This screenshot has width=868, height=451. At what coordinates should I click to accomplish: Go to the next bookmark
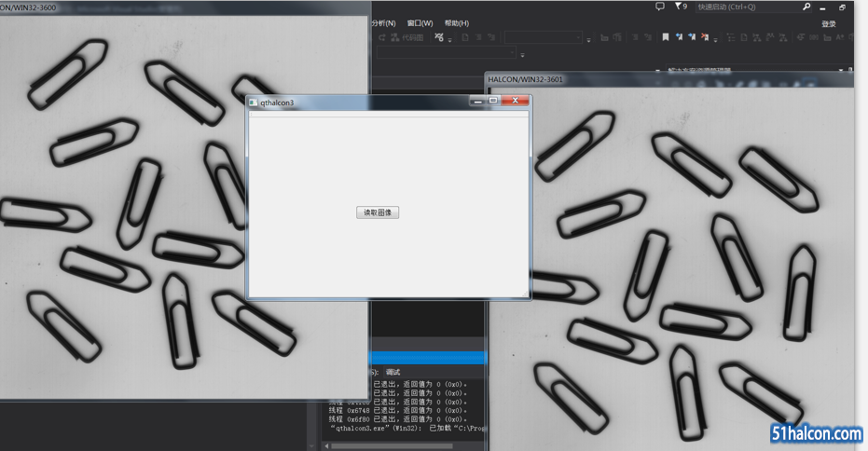(x=691, y=38)
